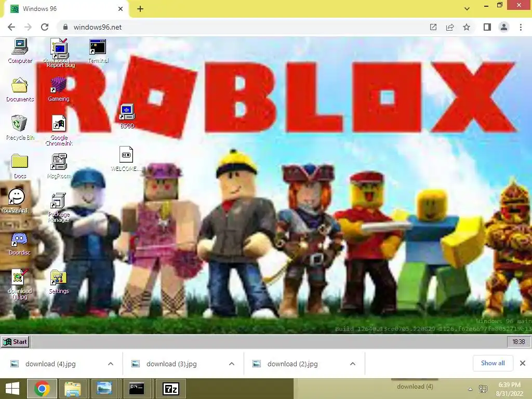The image size is (532, 399).
Task: Open the Doordisc desktop icon
Action: [x=20, y=243]
